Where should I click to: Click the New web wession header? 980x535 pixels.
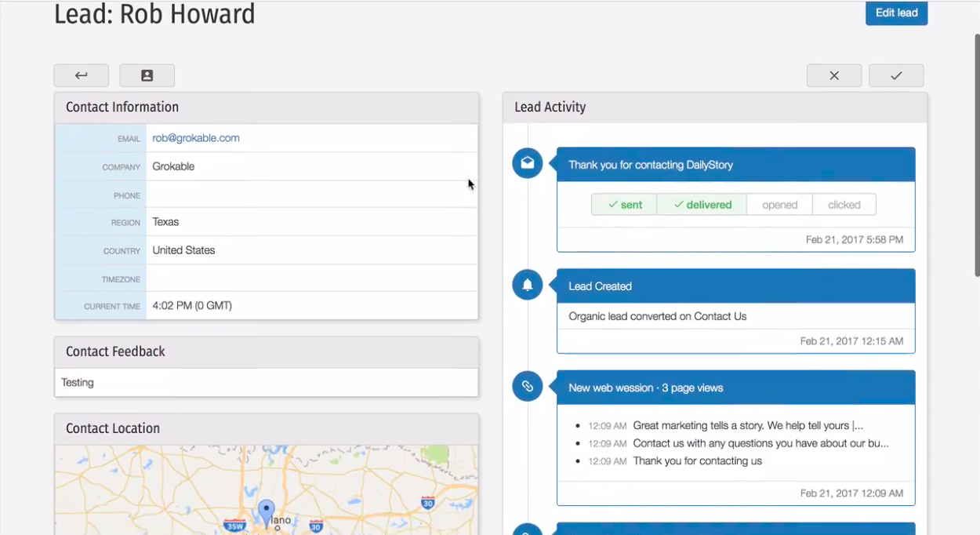[736, 388]
